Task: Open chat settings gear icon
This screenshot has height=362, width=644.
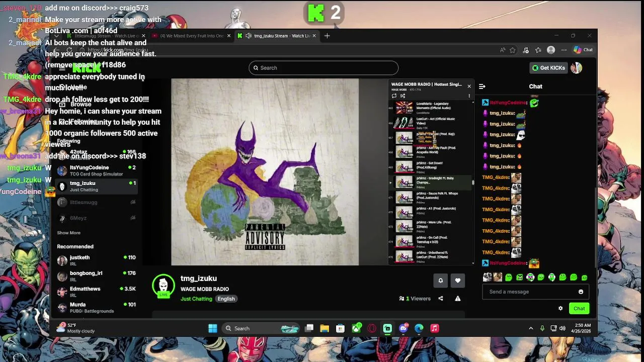Action: pyautogui.click(x=560, y=309)
